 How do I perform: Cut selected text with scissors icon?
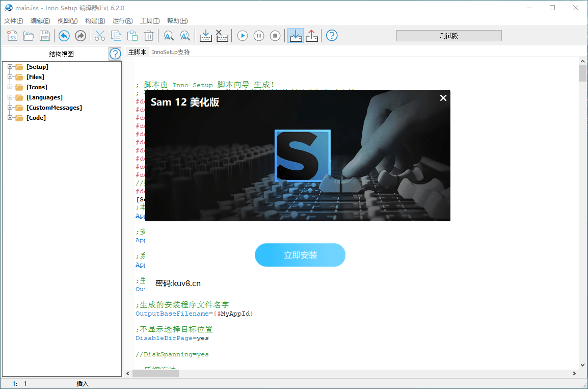coord(100,36)
